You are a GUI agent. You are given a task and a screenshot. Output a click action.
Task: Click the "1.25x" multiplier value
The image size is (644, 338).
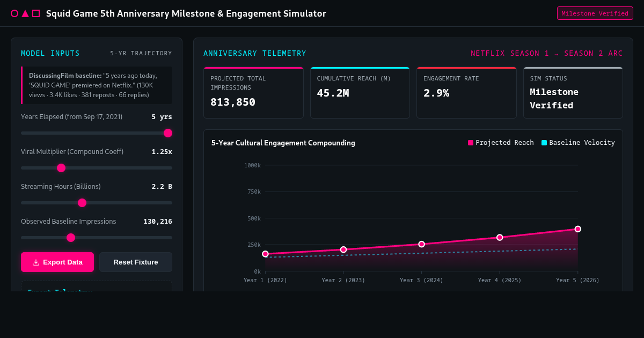[162, 152]
